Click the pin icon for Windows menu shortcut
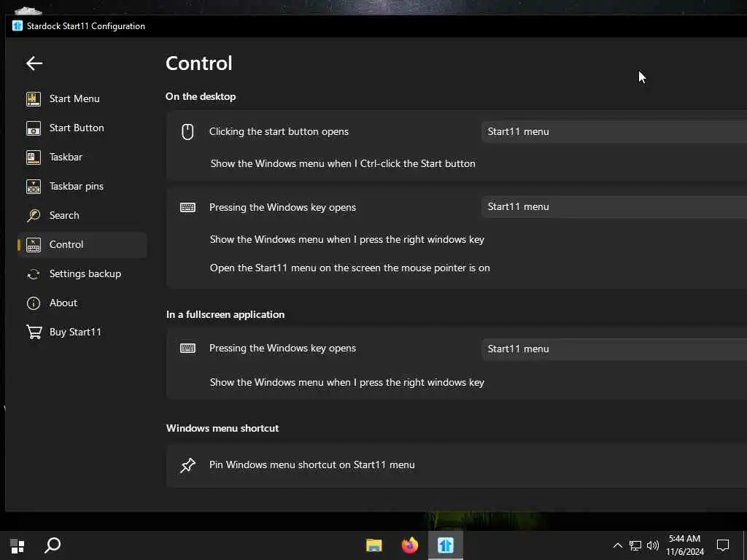Screen dimensions: 747x560 pos(187,464)
